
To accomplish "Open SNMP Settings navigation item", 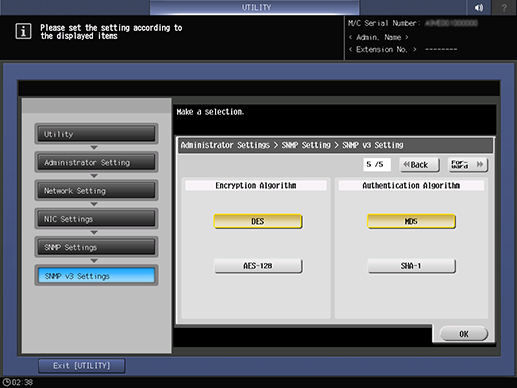I will coord(96,247).
